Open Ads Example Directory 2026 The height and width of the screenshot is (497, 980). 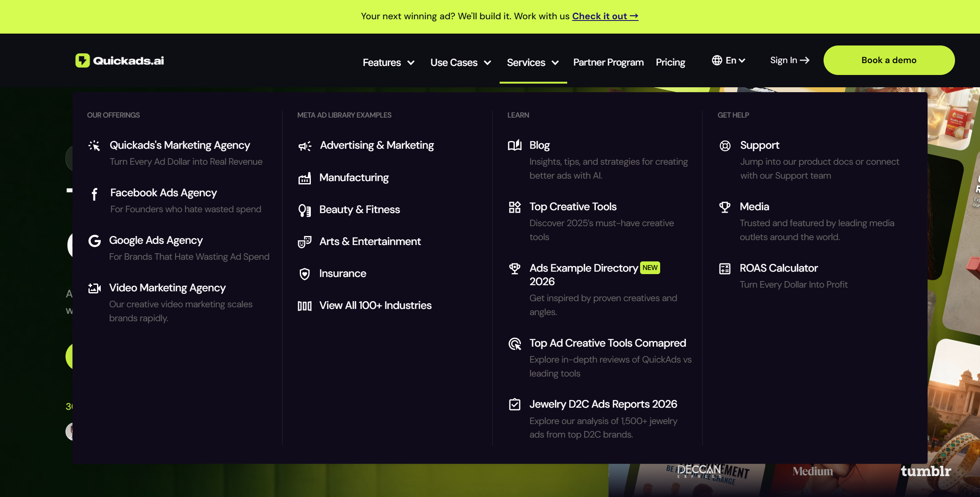click(x=584, y=275)
